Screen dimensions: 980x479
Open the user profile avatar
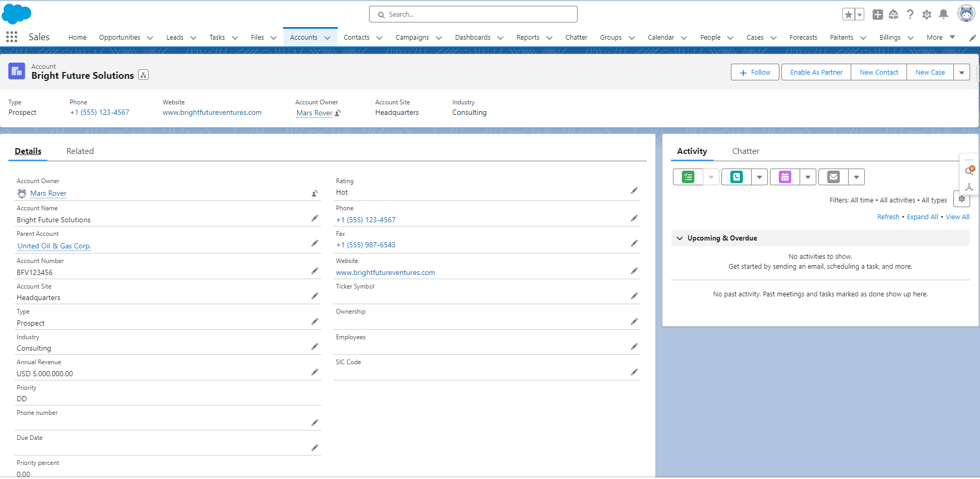coord(966,14)
